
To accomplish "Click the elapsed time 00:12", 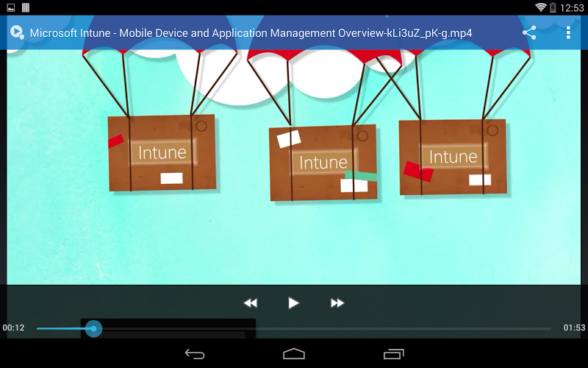I will click(x=13, y=328).
